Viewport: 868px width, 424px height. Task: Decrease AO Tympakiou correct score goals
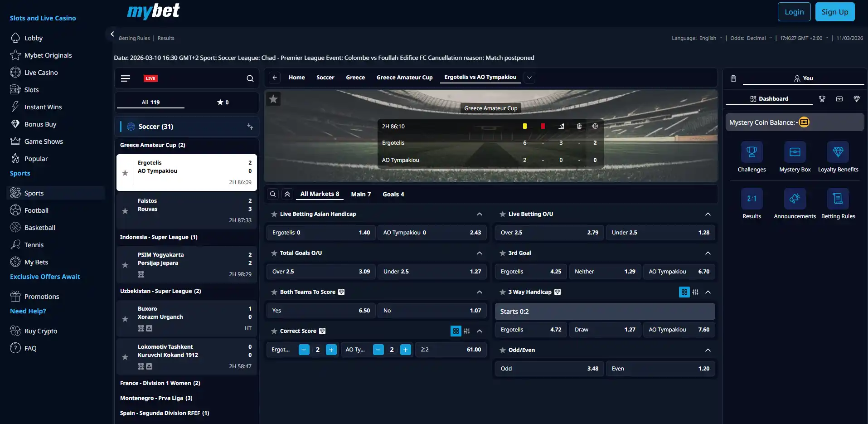point(378,350)
